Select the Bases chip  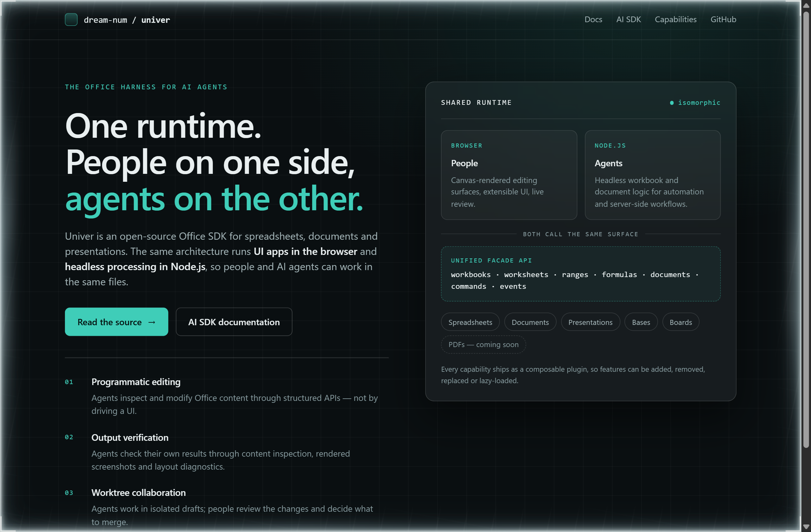coord(641,322)
